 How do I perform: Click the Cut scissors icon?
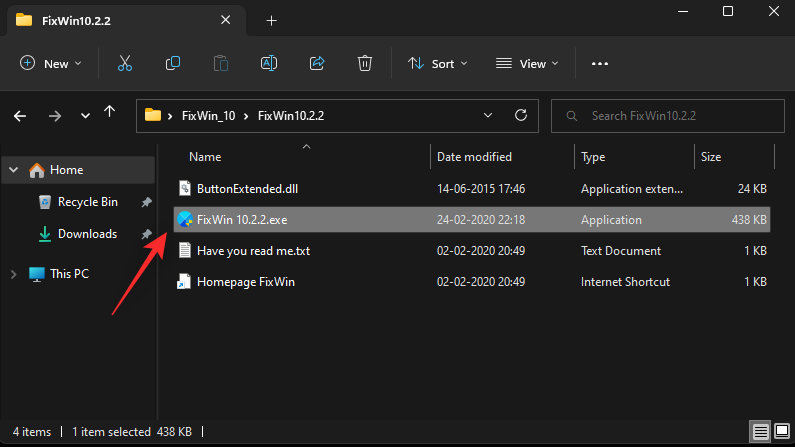click(x=125, y=63)
